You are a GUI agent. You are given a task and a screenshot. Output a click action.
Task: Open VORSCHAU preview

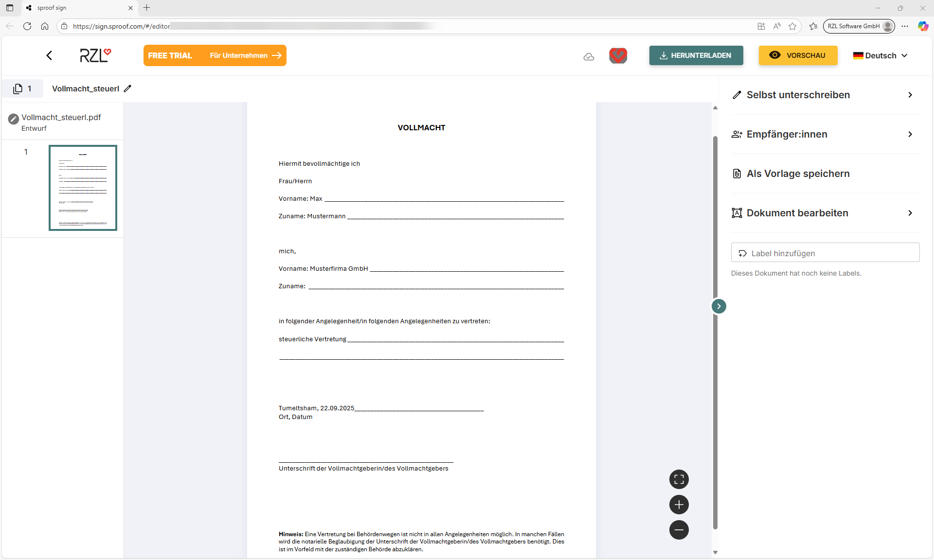click(x=798, y=55)
